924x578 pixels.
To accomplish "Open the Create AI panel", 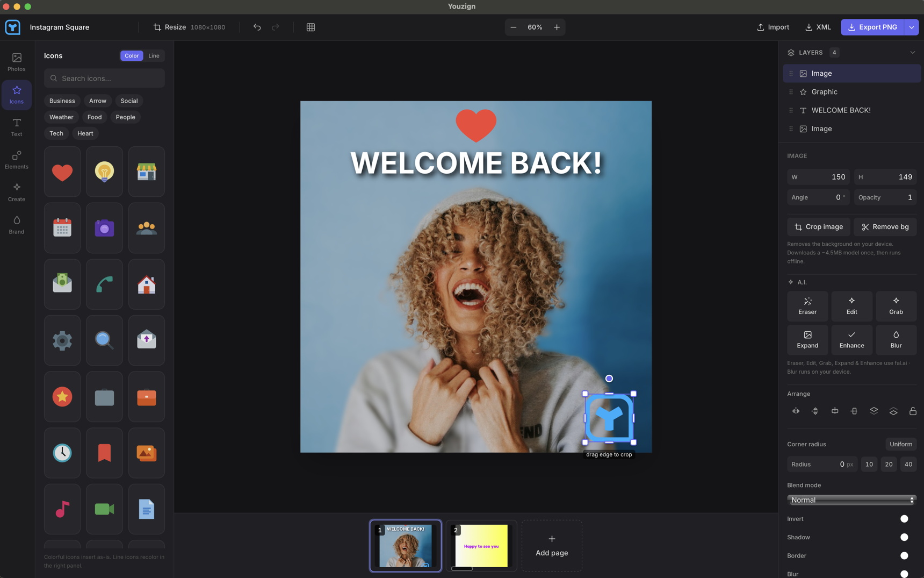I will point(17,192).
